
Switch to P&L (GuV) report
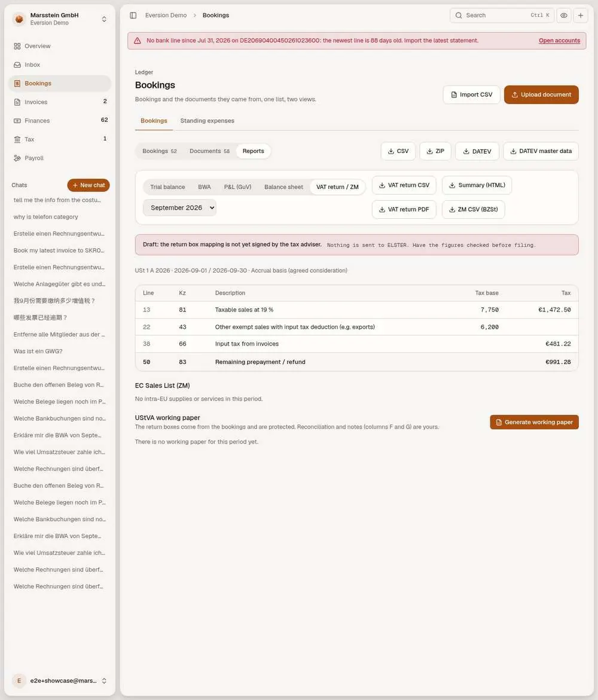pyautogui.click(x=237, y=187)
